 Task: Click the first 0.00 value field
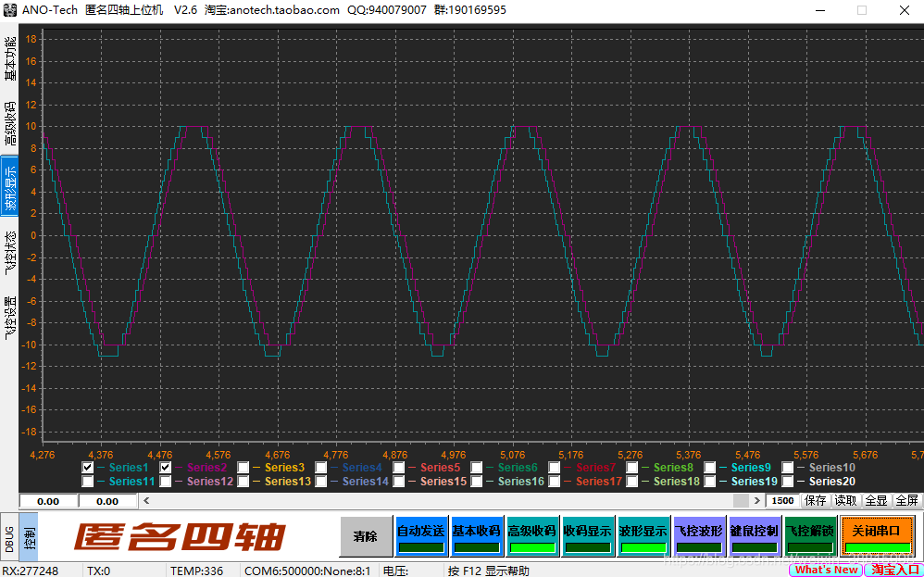(48, 502)
